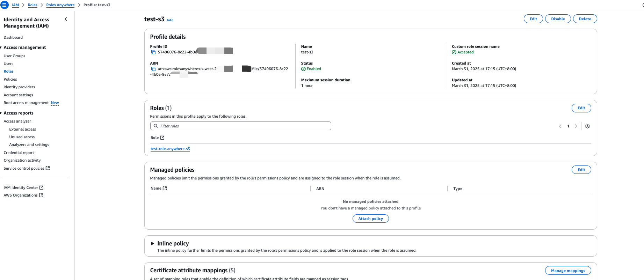Copy the profile ARN
Viewport: 644px width, 280px height.
pyautogui.click(x=153, y=69)
